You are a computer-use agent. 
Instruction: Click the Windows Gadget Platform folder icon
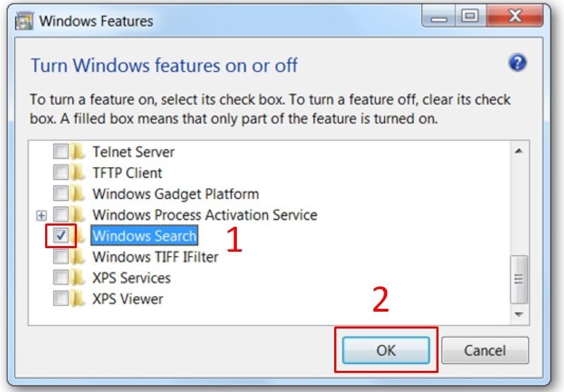click(79, 194)
